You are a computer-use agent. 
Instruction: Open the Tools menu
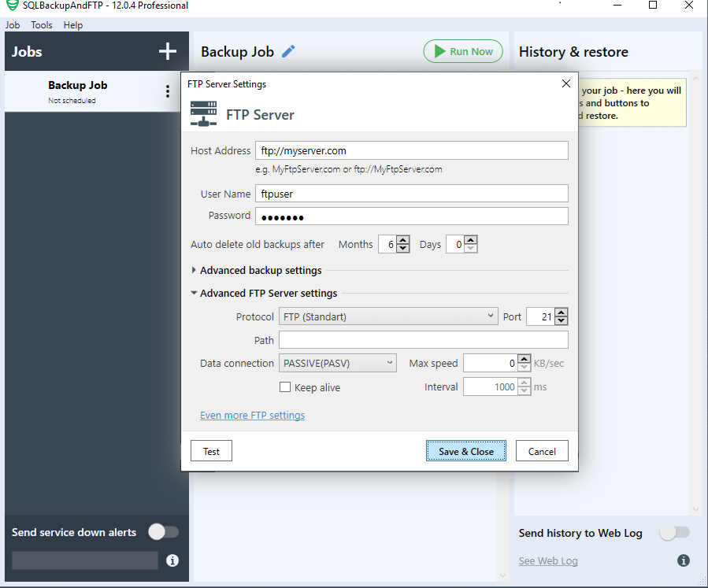coord(41,24)
